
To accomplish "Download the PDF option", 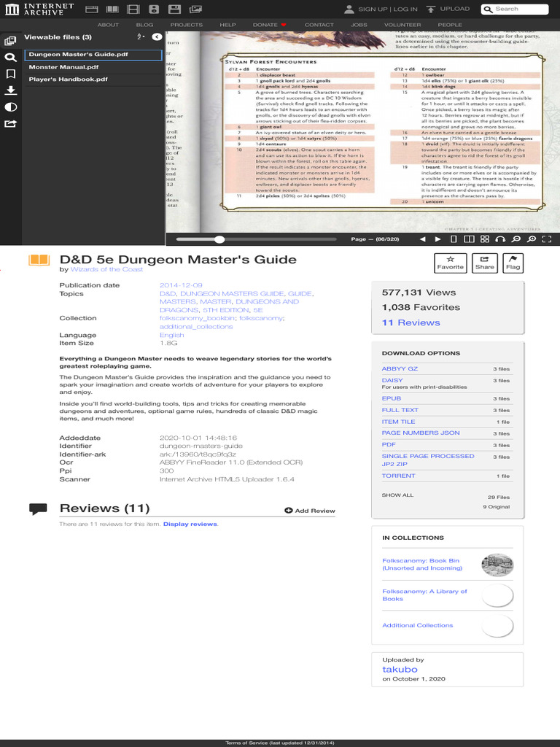I will click(389, 444).
